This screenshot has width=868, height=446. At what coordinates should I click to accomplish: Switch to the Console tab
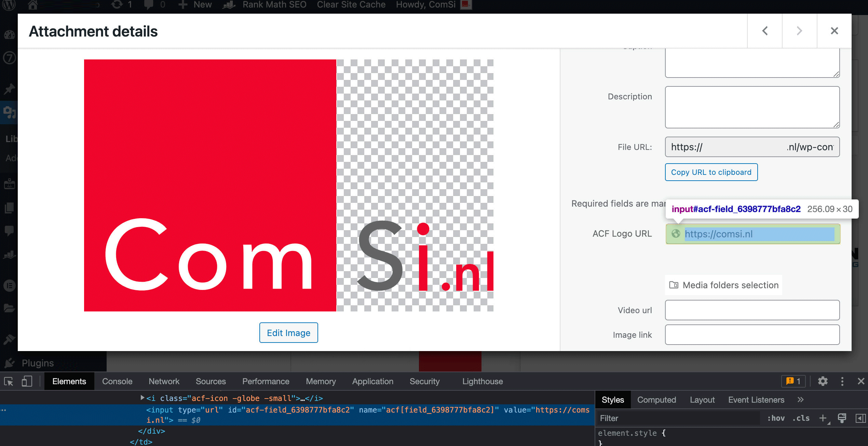coord(117,381)
